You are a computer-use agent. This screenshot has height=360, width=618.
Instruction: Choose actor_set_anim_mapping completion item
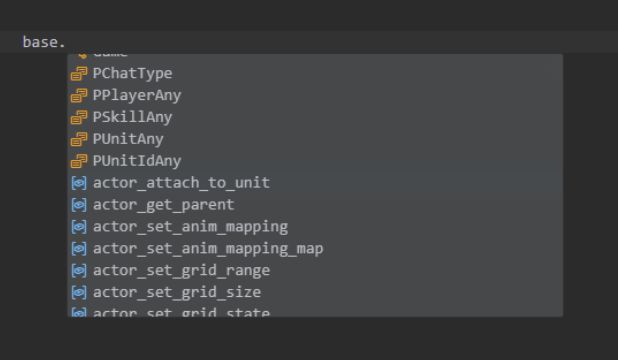coord(315,227)
